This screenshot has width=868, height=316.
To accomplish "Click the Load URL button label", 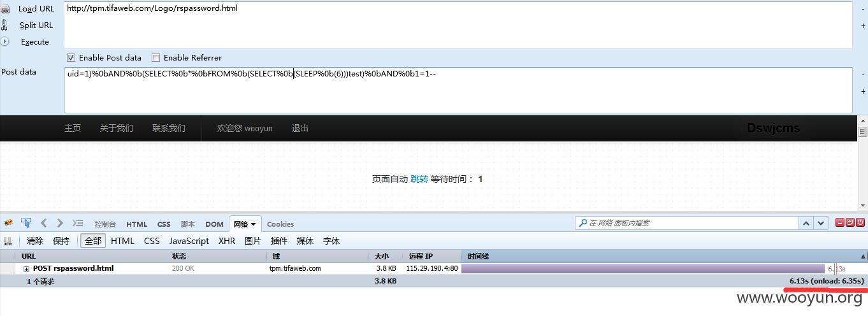I will (x=36, y=9).
